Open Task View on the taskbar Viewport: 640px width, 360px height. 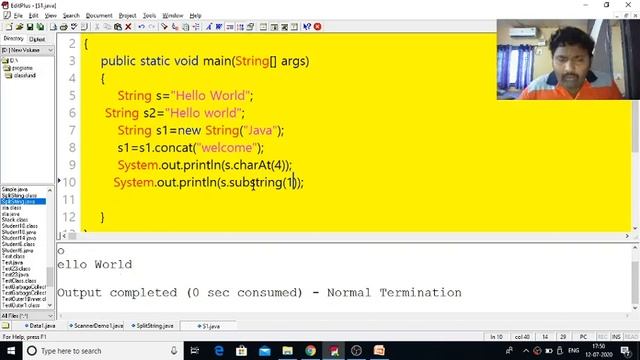click(x=195, y=351)
